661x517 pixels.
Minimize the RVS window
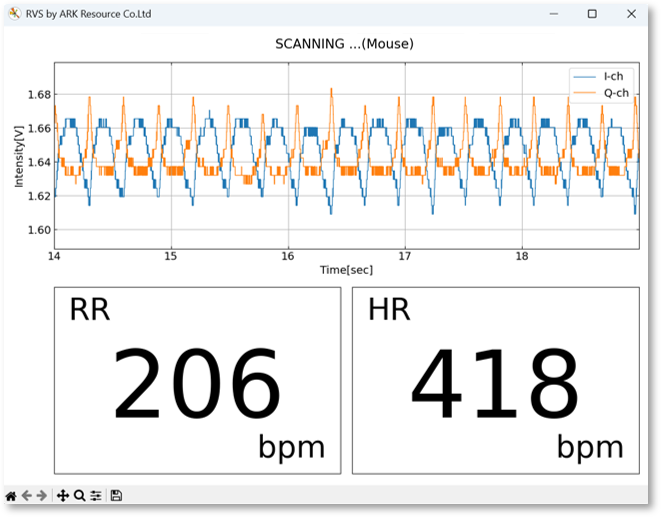[x=554, y=14]
